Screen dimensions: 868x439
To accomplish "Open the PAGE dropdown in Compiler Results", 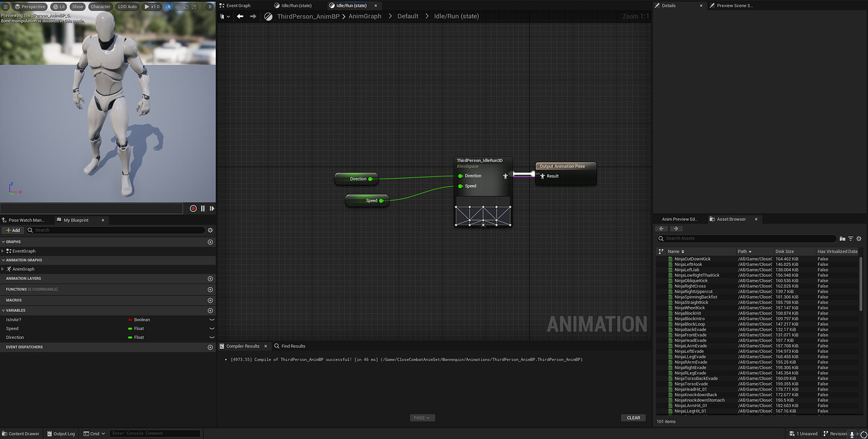I will [x=421, y=418].
